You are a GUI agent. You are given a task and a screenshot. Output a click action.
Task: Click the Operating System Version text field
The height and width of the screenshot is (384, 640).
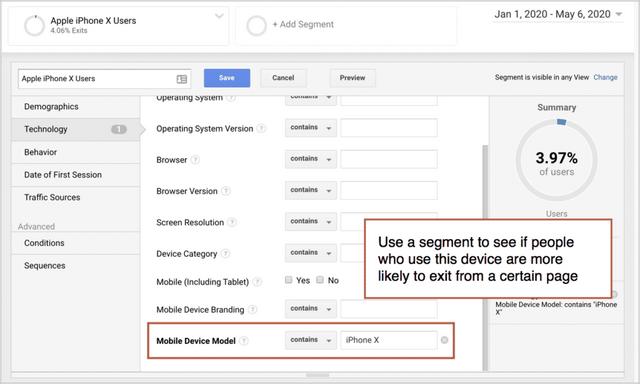tap(389, 128)
